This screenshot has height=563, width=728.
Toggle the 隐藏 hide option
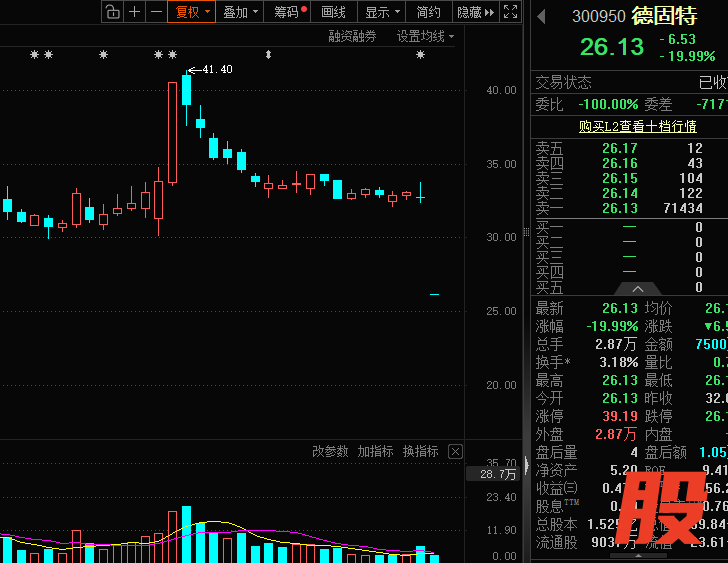[x=472, y=12]
